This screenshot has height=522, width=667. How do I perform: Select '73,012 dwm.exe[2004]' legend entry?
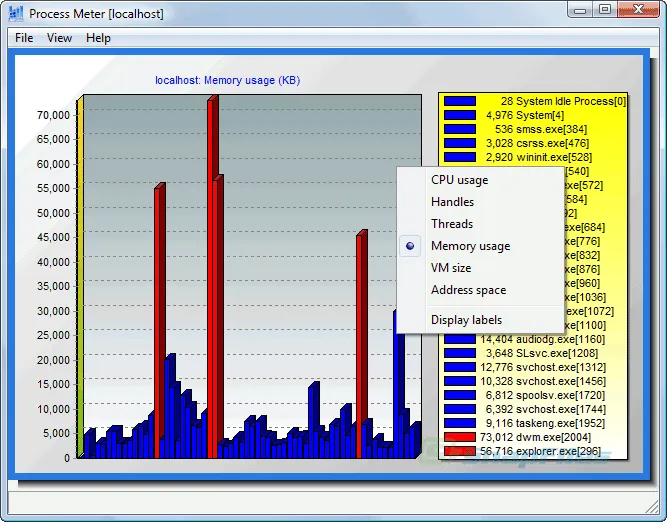535,437
